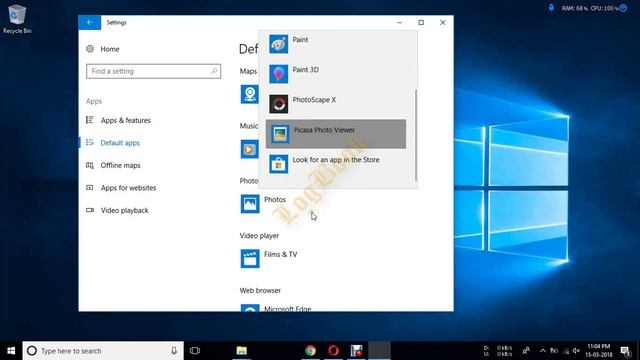Focus the Find a setting search box
The image size is (640, 360).
tap(153, 71)
